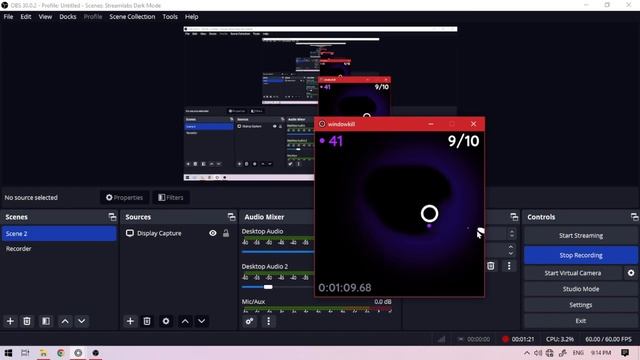Remove the selected source with the trash icon
The height and width of the screenshot is (360, 640).
[x=147, y=321]
